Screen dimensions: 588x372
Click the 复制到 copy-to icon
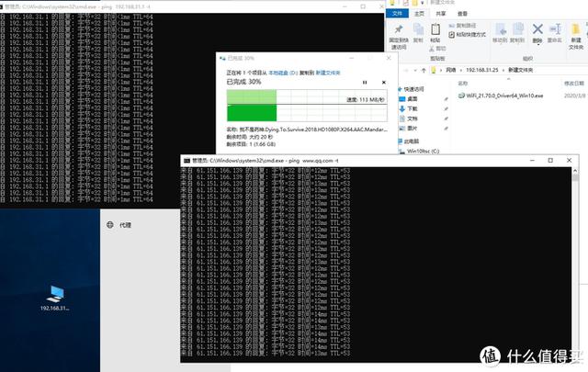517,29
